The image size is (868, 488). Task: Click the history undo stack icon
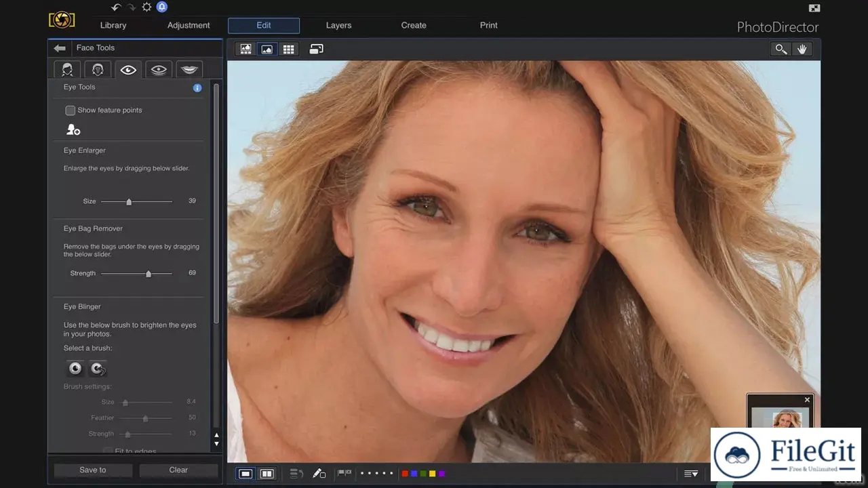296,474
